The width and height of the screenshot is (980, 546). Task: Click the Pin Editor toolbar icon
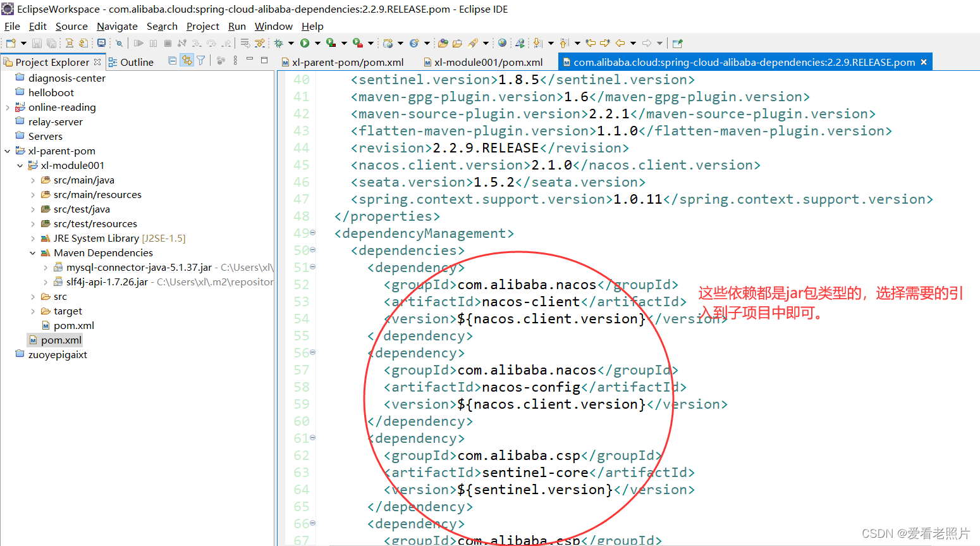click(x=677, y=43)
